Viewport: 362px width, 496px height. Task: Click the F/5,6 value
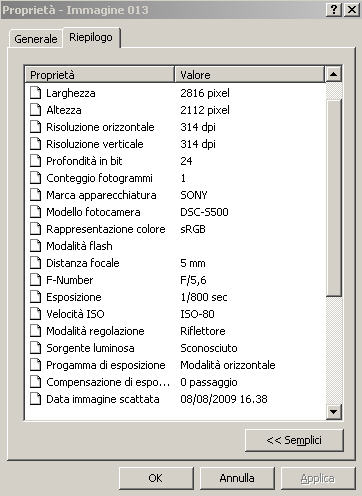193,280
